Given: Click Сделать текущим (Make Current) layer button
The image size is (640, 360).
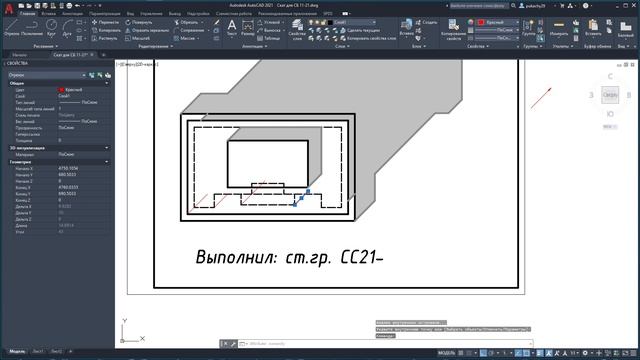Looking at the screenshot, I should 360,30.
